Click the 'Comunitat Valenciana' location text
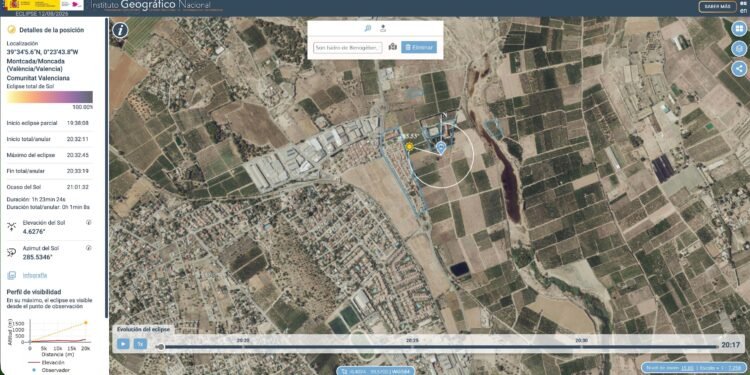Image resolution: width=750 pixels, height=375 pixels. click(x=38, y=77)
